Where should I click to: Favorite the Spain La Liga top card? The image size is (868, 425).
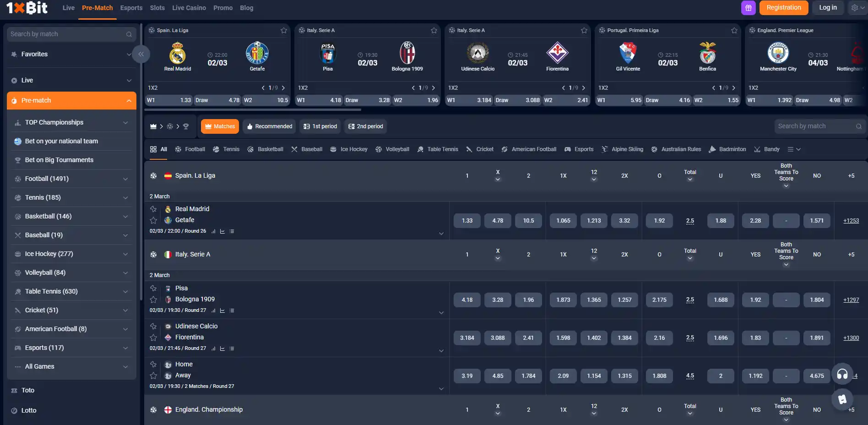pos(284,30)
